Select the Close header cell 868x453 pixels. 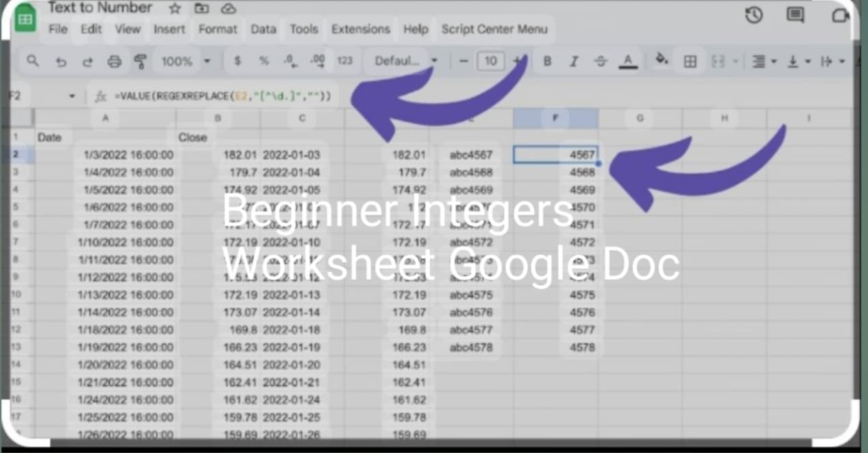218,137
